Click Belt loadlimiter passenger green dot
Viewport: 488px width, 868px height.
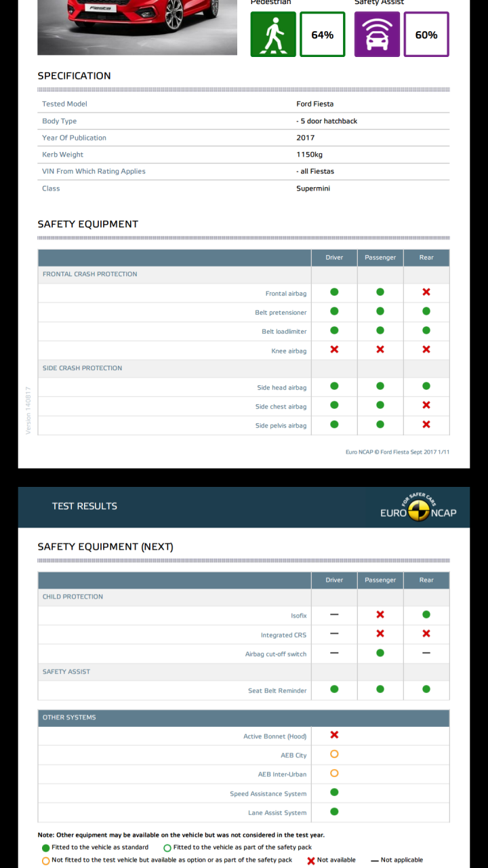point(380,330)
